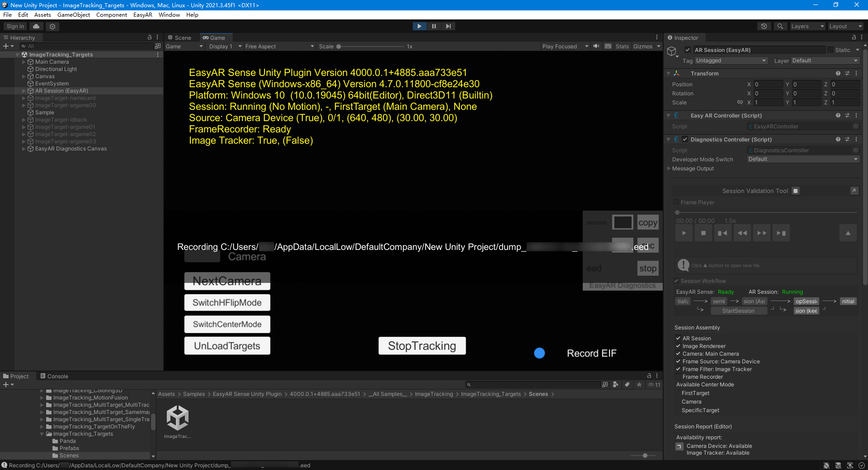This screenshot has height=470, width=868.
Task: Uncheck the Session Workflow checkbox
Action: (x=677, y=281)
